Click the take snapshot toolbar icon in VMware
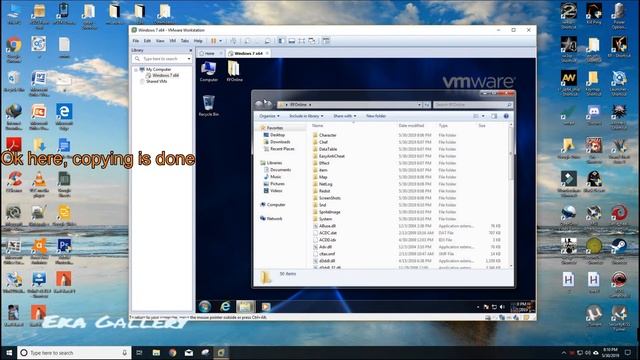Image resolution: width=640 pixels, height=360 pixels. point(247,41)
